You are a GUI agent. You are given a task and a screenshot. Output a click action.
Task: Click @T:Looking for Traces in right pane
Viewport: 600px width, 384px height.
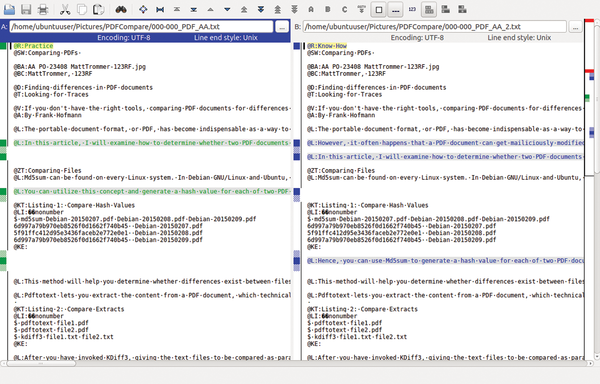[x=344, y=94]
